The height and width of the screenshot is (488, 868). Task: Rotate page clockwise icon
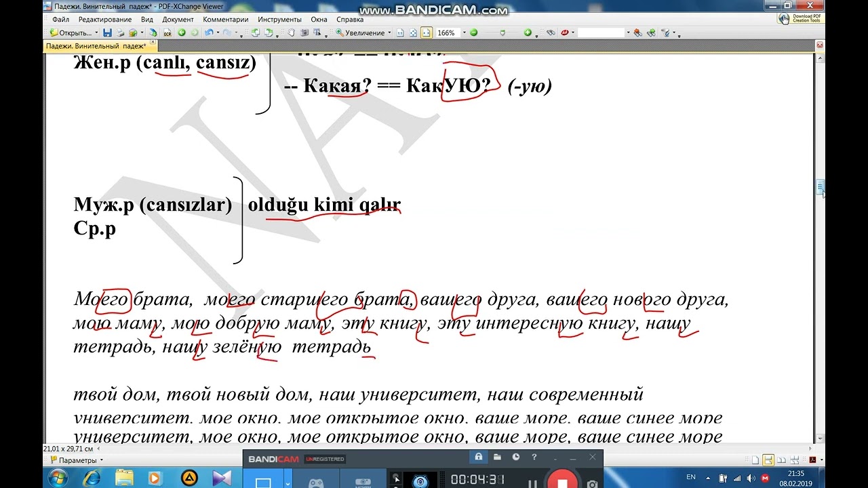[x=269, y=33]
